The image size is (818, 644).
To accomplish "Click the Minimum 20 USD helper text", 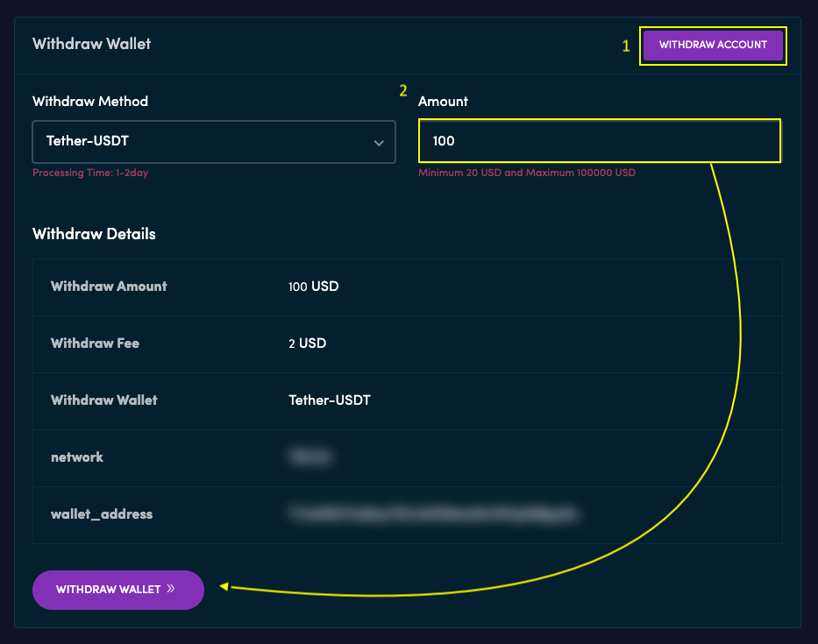I will [x=527, y=173].
